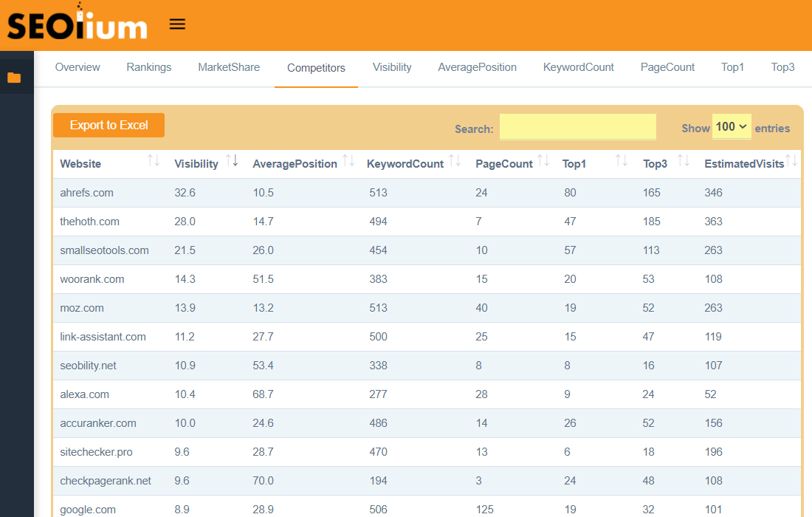
Task: Open the Top3 tab
Action: (x=782, y=67)
